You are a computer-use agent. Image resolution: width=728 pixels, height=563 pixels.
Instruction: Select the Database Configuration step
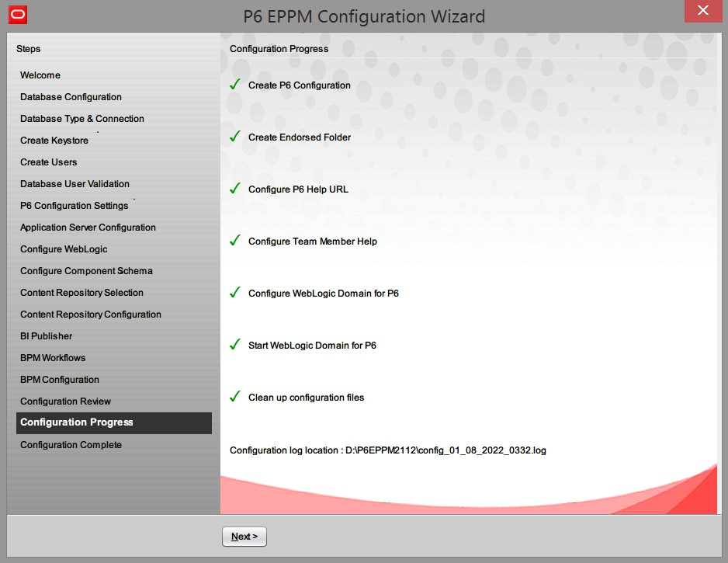click(71, 97)
